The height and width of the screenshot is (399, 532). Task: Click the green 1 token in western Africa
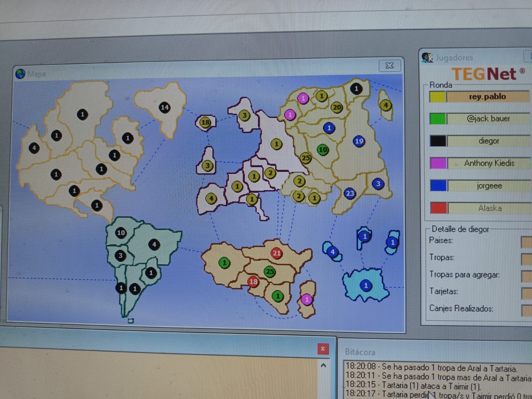point(224,263)
